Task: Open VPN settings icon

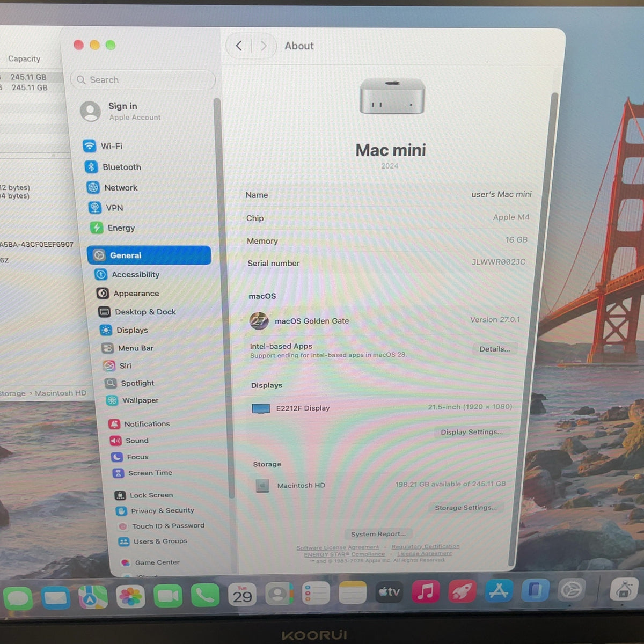Action: tap(95, 208)
